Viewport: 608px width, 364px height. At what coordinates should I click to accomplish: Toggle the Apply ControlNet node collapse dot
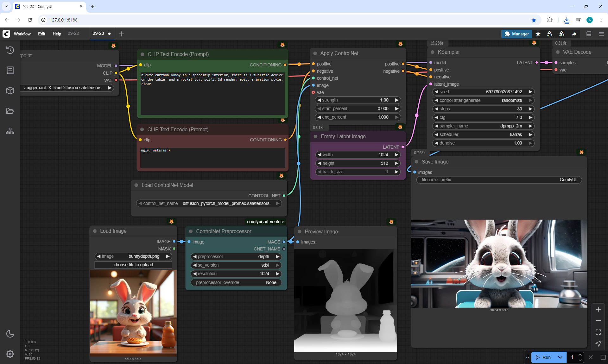pos(315,53)
